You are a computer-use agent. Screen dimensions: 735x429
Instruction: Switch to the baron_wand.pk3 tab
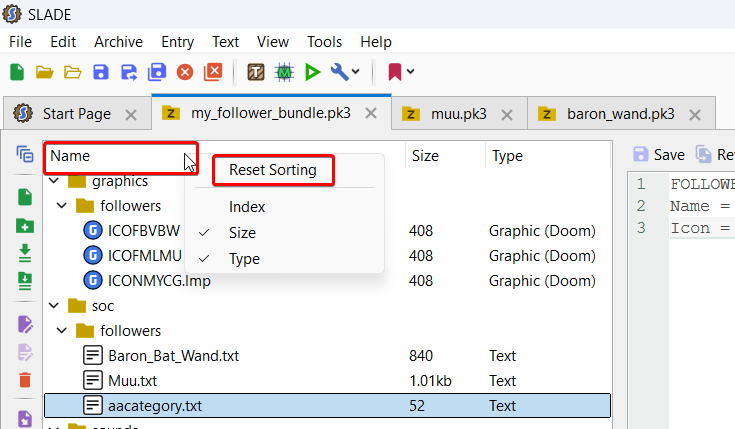click(x=621, y=114)
